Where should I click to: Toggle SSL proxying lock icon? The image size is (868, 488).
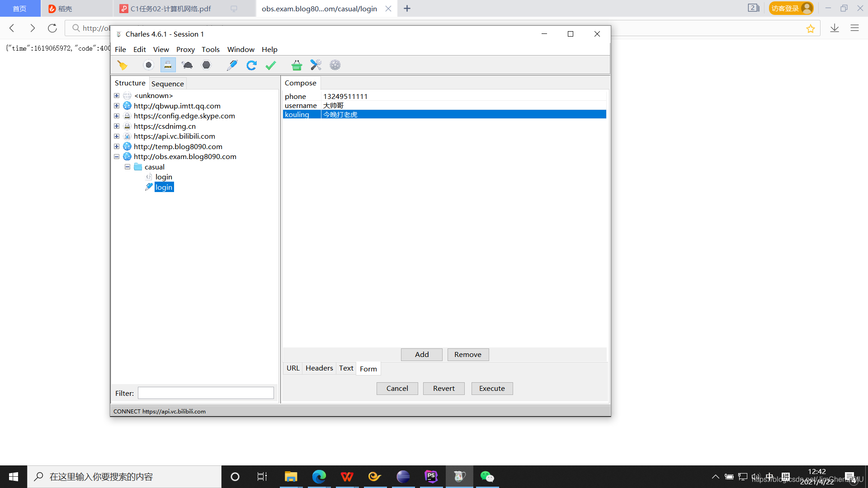168,65
